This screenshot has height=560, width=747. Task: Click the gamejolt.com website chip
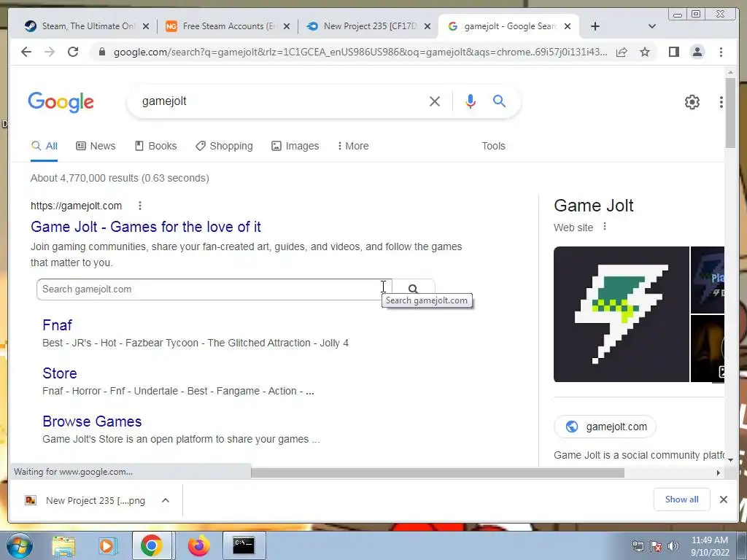tap(605, 427)
